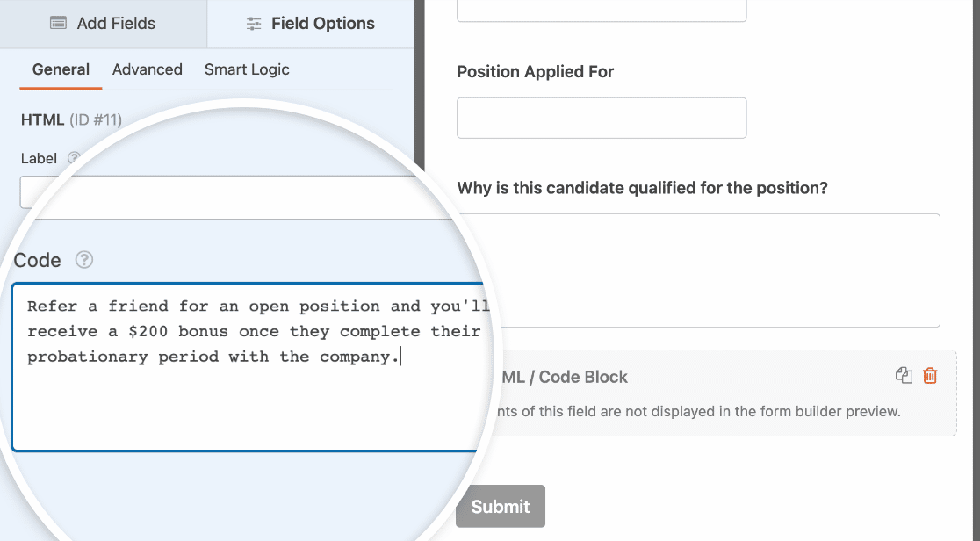
Task: Open the Code help tooltip icon
Action: pos(83,260)
